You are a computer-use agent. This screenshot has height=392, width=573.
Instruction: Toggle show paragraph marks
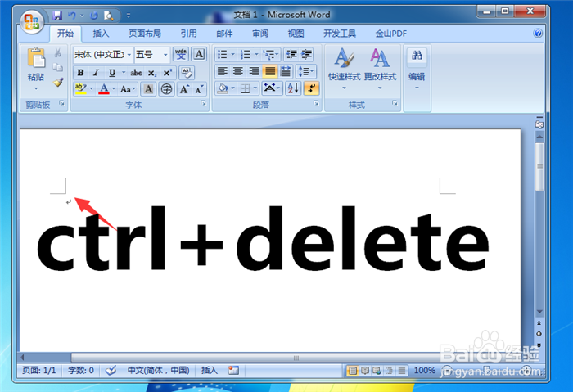click(311, 88)
